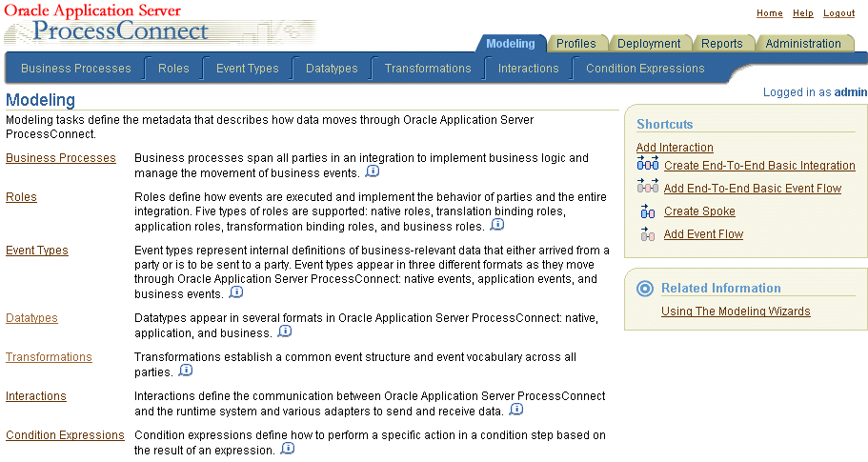Select Event Types in the blue subnav bar
The height and width of the screenshot is (462, 868).
247,69
